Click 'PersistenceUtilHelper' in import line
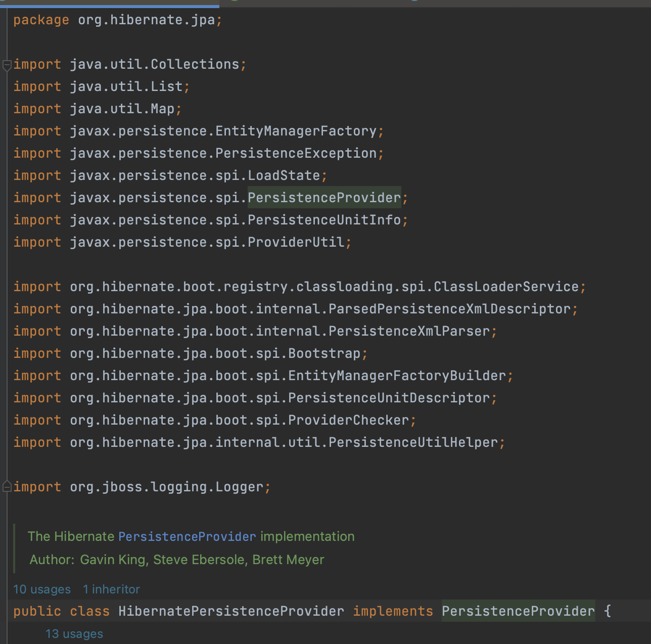The image size is (651, 644). (413, 442)
